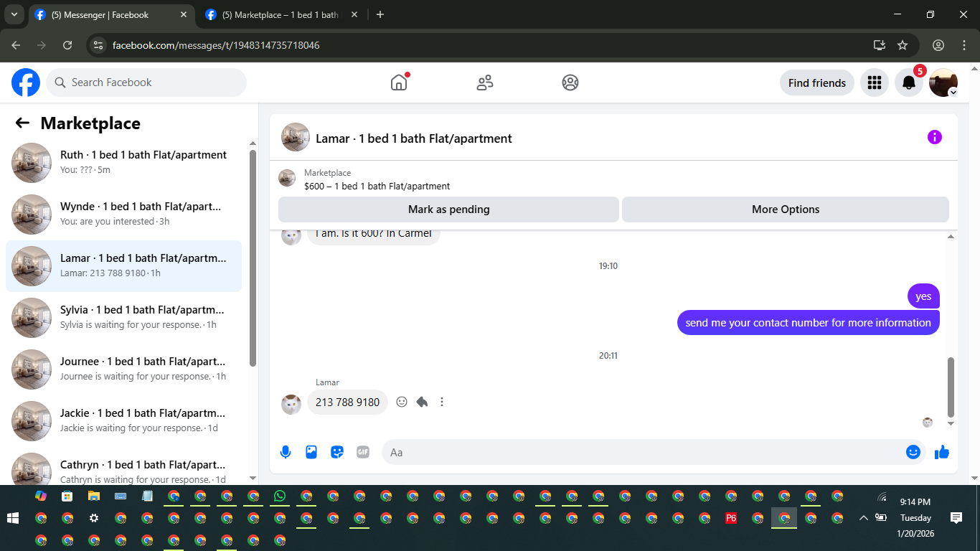Open WhatsApp from the taskbar
The height and width of the screenshot is (551, 980).
click(280, 496)
